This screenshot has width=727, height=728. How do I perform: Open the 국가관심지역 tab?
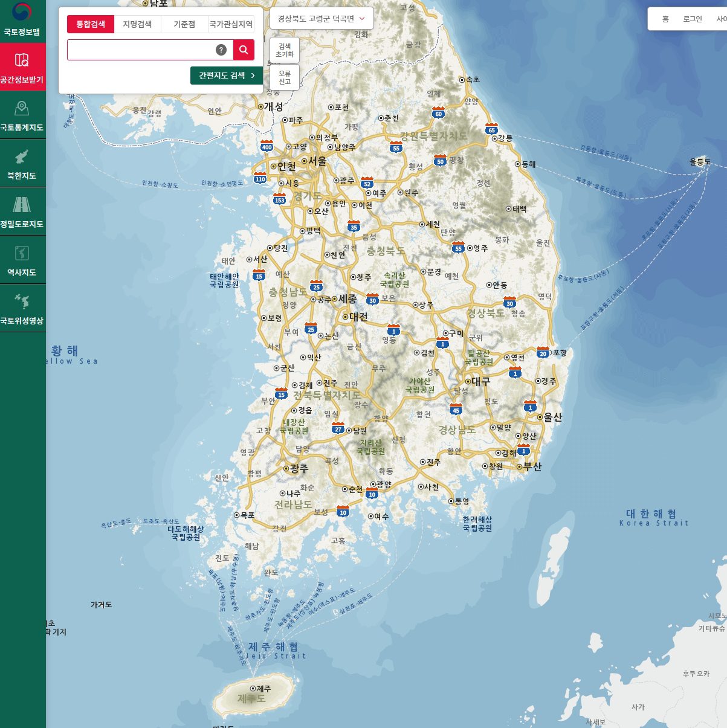click(231, 24)
